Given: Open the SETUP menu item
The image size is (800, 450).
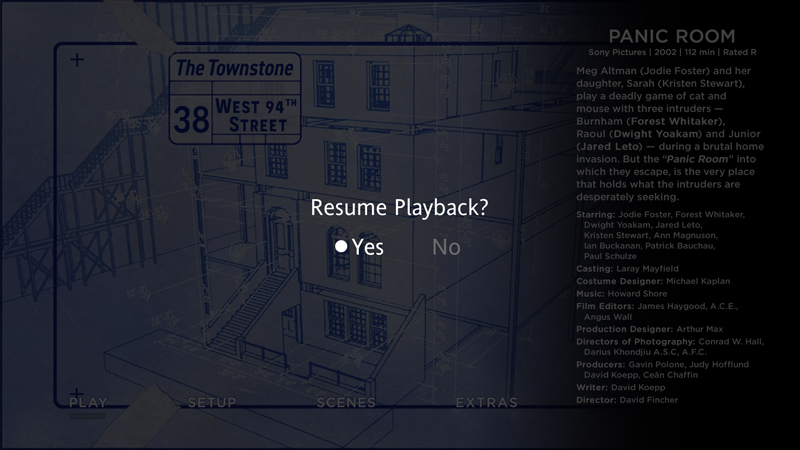Looking at the screenshot, I should (212, 403).
